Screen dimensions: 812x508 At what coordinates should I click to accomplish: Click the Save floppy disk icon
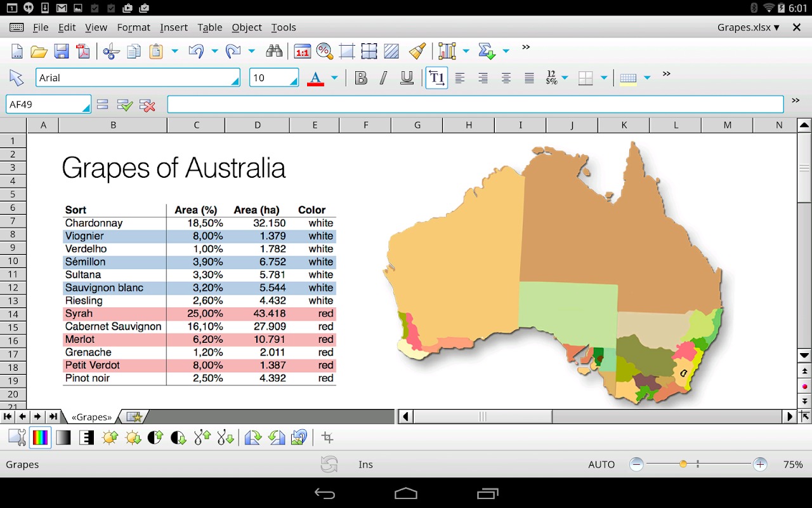61,51
